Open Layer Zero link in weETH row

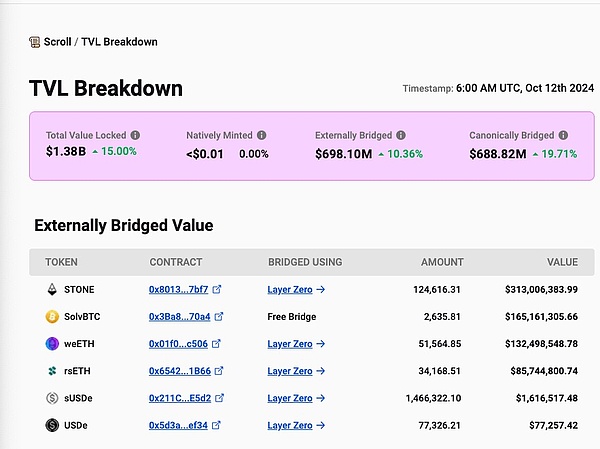click(290, 344)
